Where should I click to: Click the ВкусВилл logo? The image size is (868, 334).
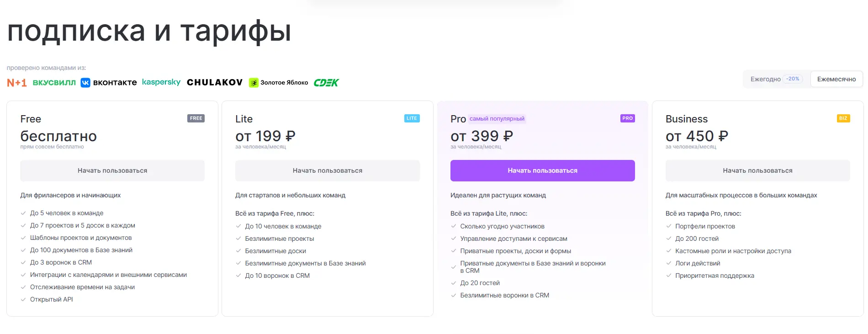click(54, 83)
